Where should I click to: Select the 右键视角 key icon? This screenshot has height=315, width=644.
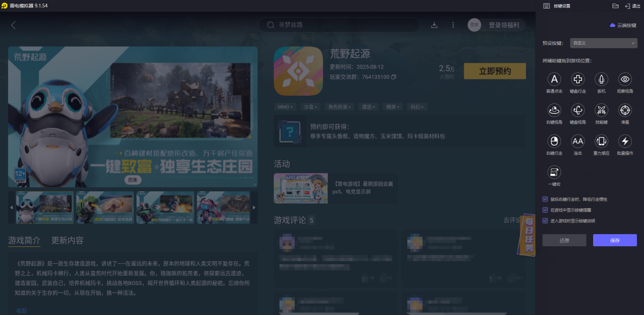click(x=554, y=110)
